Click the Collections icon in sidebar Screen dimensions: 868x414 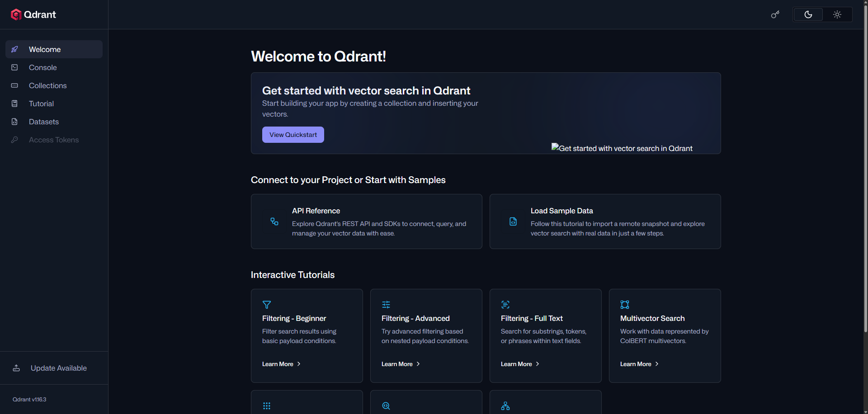[14, 85]
